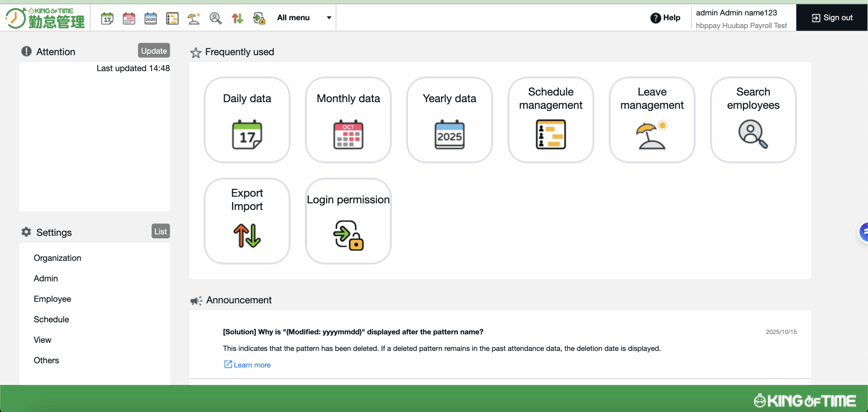Open the Daily data tile
Image resolution: width=868 pixels, height=412 pixels.
tap(247, 120)
